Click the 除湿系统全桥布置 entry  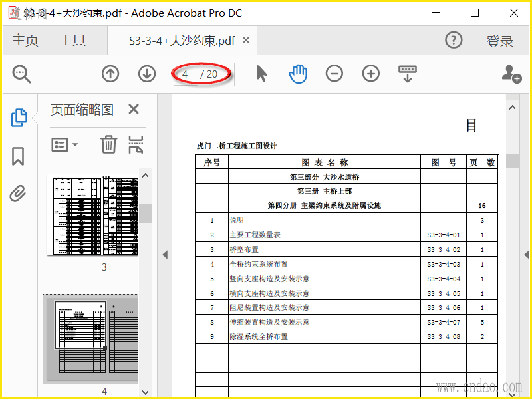(x=259, y=336)
